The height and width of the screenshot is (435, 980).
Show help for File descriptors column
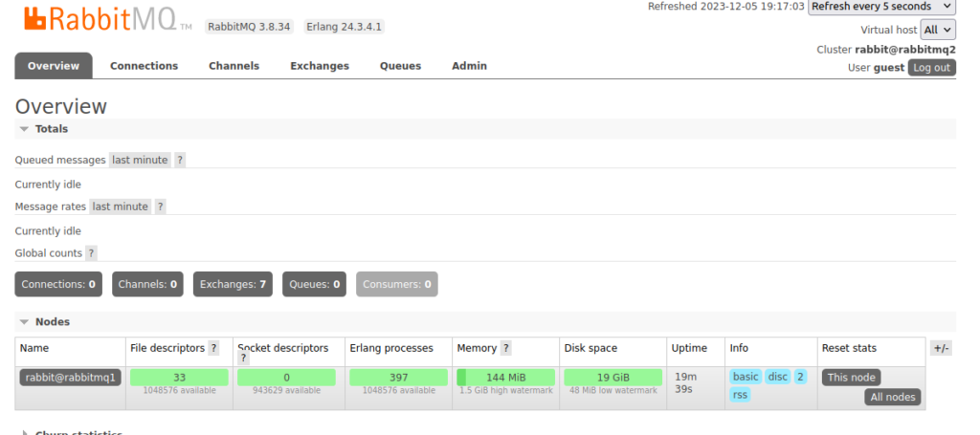click(213, 348)
